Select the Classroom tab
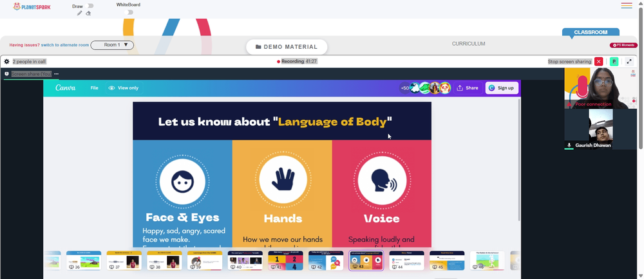This screenshot has height=279, width=644. point(591,32)
